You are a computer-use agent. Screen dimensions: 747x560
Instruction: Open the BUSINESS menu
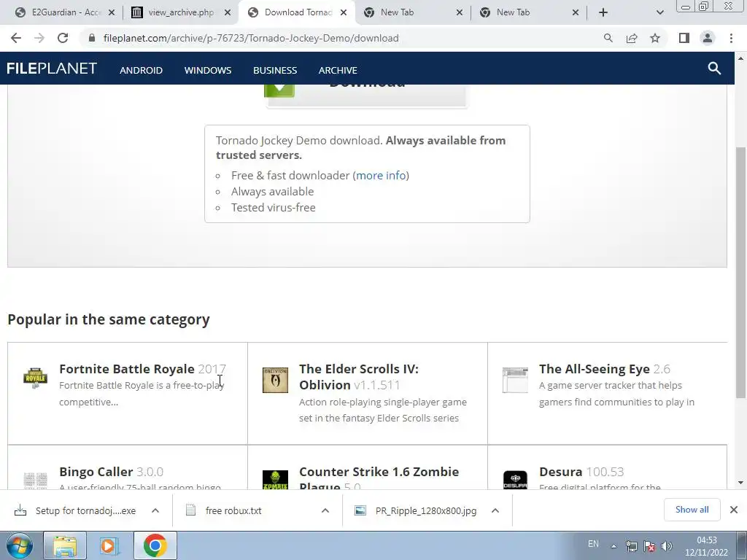tap(275, 70)
